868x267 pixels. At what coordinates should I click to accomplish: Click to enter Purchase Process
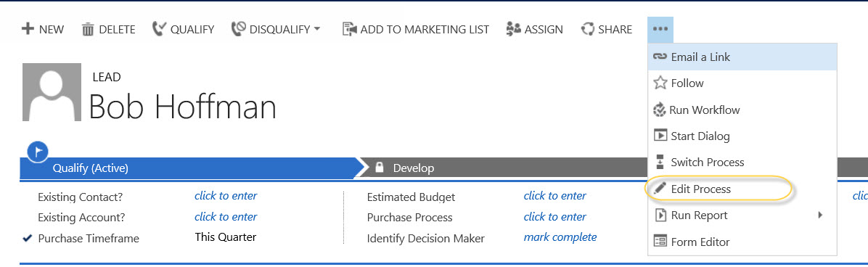555,217
